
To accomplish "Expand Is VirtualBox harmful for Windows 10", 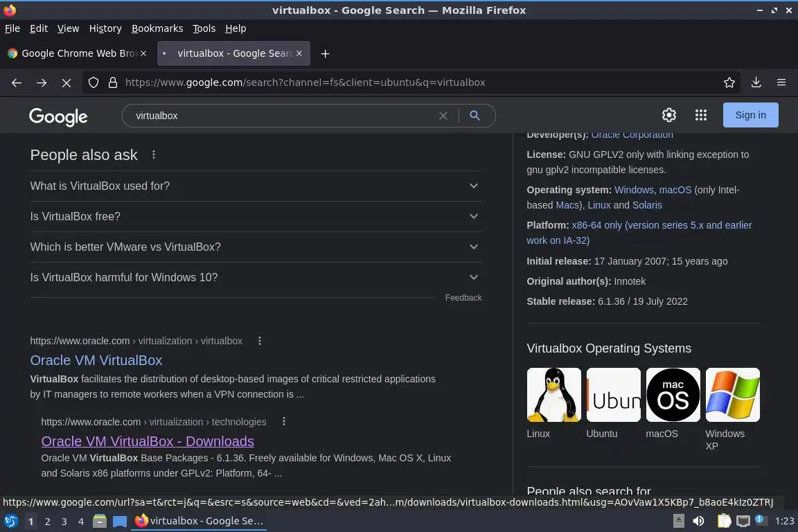I will coord(256,278).
